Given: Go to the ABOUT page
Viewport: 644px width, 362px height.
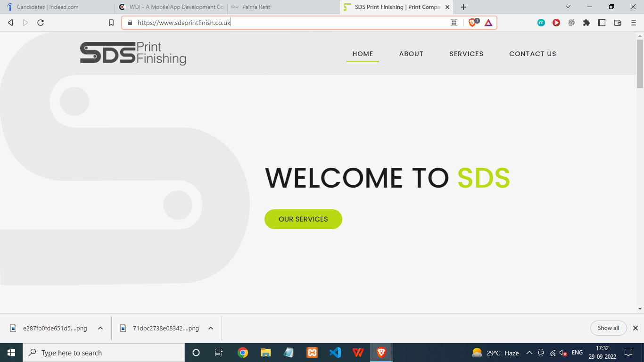Looking at the screenshot, I should point(411,54).
